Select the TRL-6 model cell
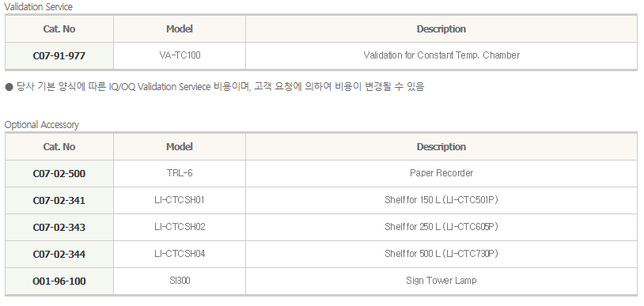This screenshot has height=306, width=644. click(180, 173)
